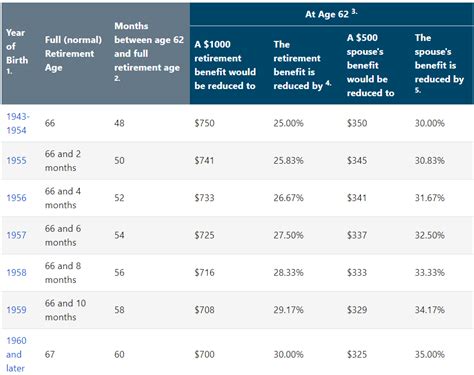Click footnote 1 under Year of Birth

pos(9,71)
